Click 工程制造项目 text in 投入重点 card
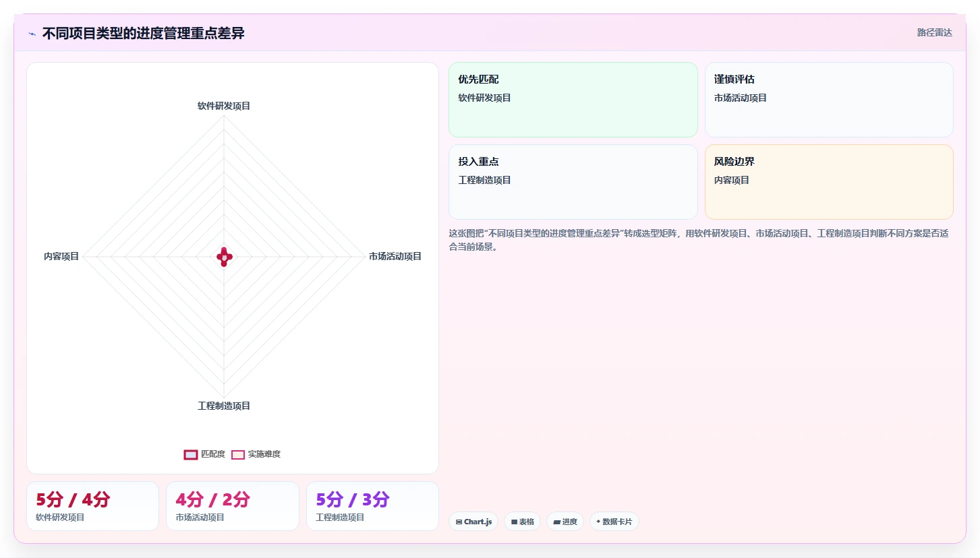 pos(485,180)
